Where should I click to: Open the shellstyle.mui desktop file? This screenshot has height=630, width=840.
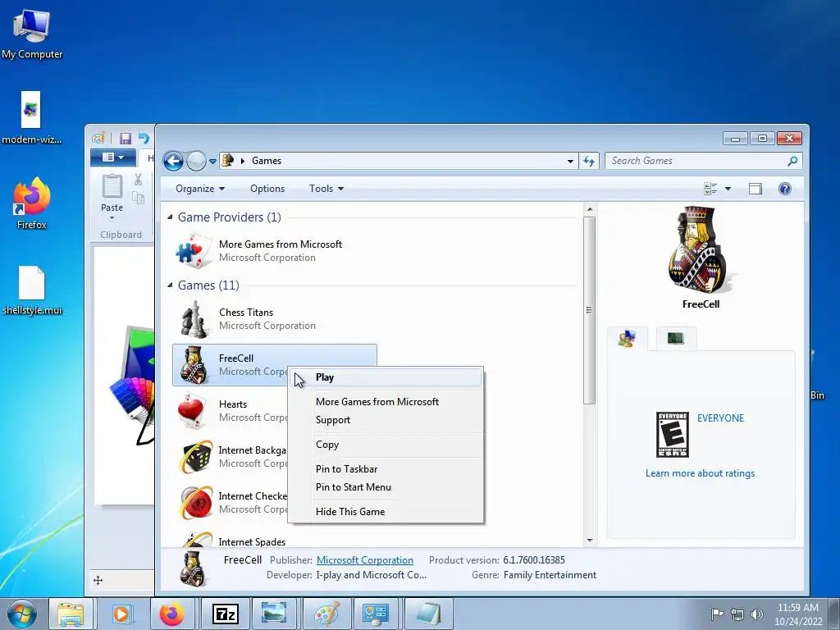tap(32, 290)
